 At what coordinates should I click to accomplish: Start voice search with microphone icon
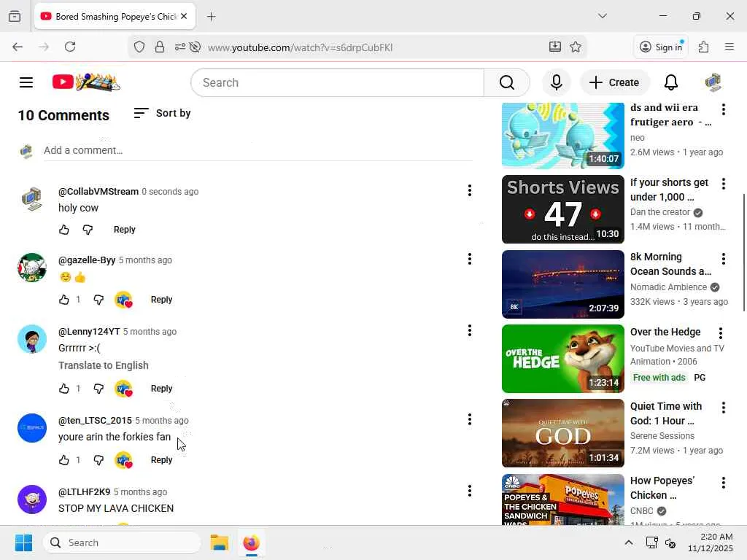pos(556,82)
